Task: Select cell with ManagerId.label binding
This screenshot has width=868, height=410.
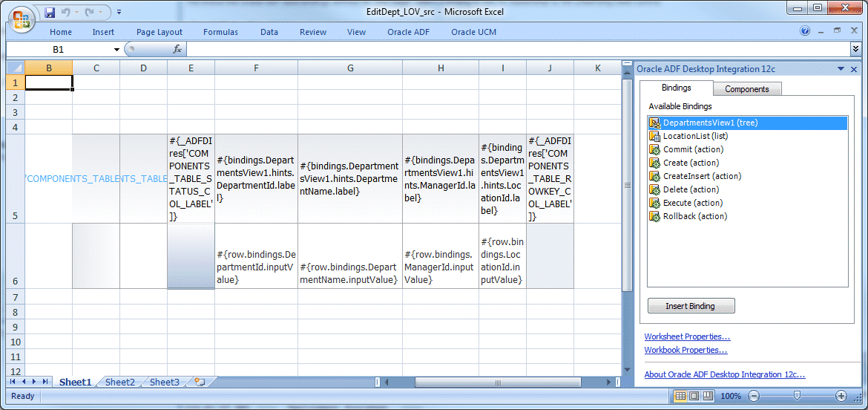Action: (441, 178)
